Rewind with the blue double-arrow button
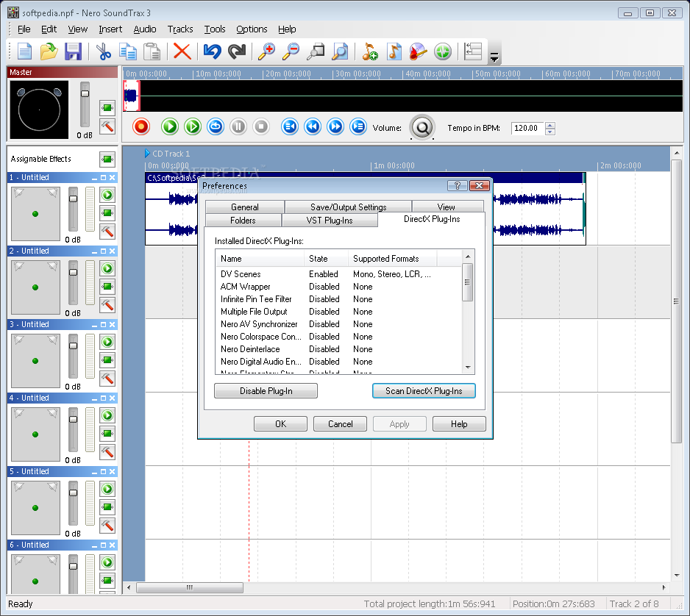The width and height of the screenshot is (690, 616). [x=313, y=126]
